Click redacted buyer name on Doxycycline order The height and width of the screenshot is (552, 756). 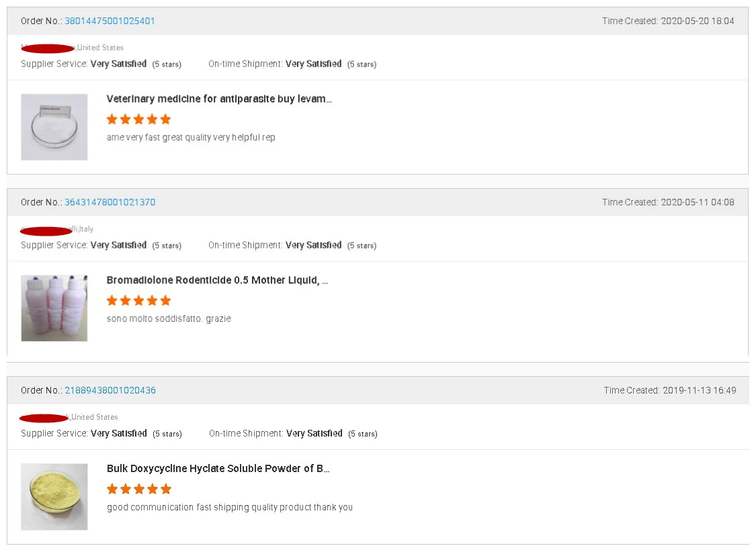[44, 418]
